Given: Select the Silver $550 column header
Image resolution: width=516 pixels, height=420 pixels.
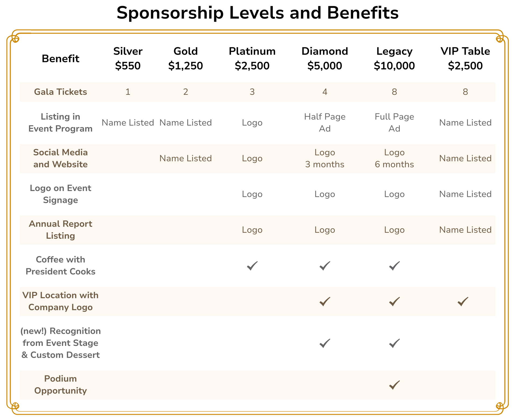Looking at the screenshot, I should (128, 59).
